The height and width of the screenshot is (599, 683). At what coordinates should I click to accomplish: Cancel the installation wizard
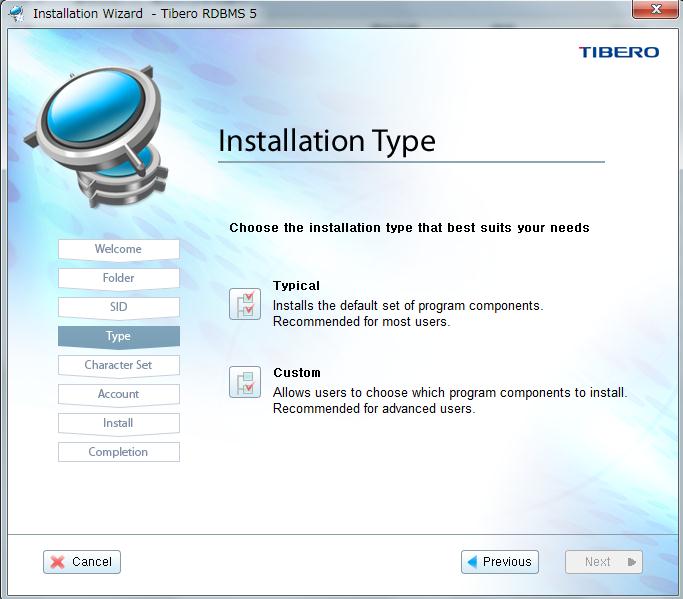pos(82,562)
